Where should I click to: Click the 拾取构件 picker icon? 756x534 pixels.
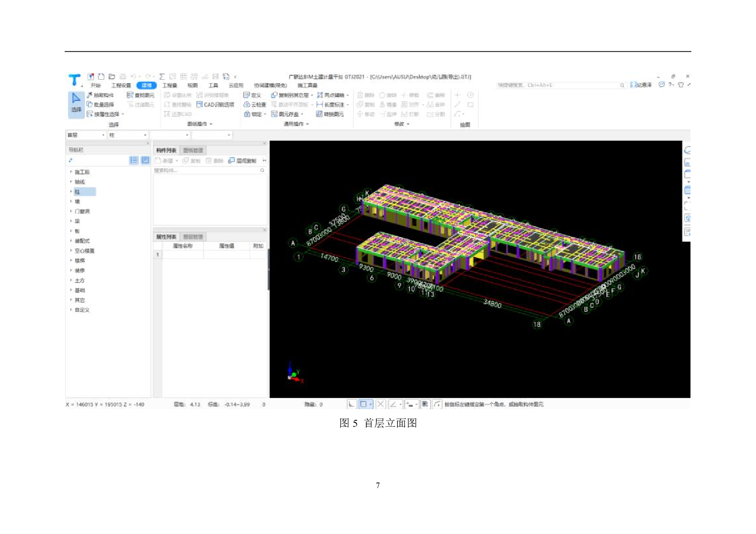coord(90,95)
